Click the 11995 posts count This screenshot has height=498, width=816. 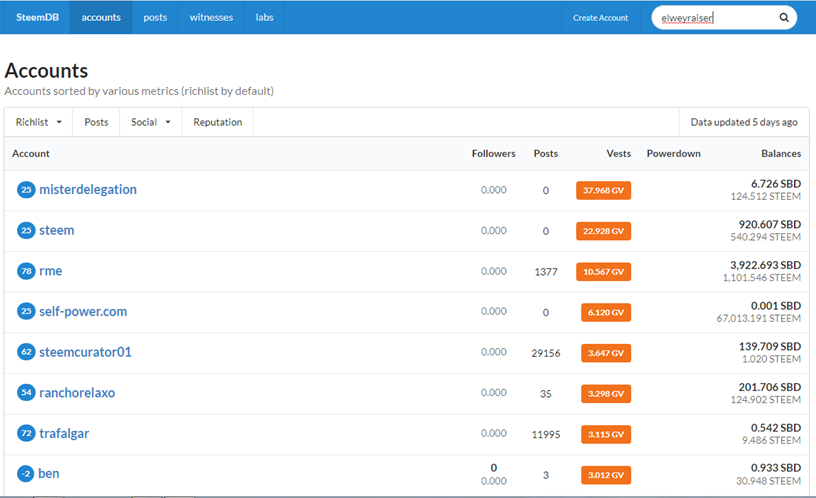546,435
